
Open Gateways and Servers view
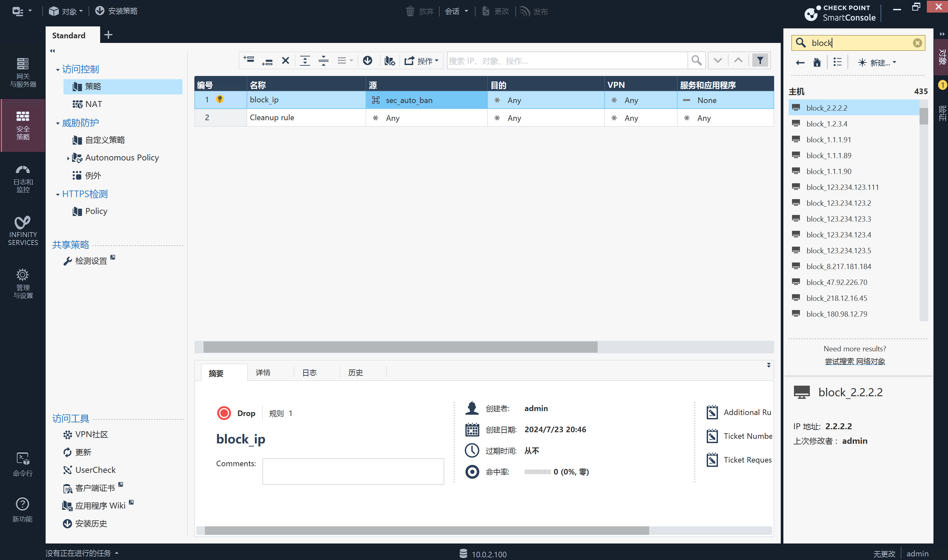tap(23, 72)
